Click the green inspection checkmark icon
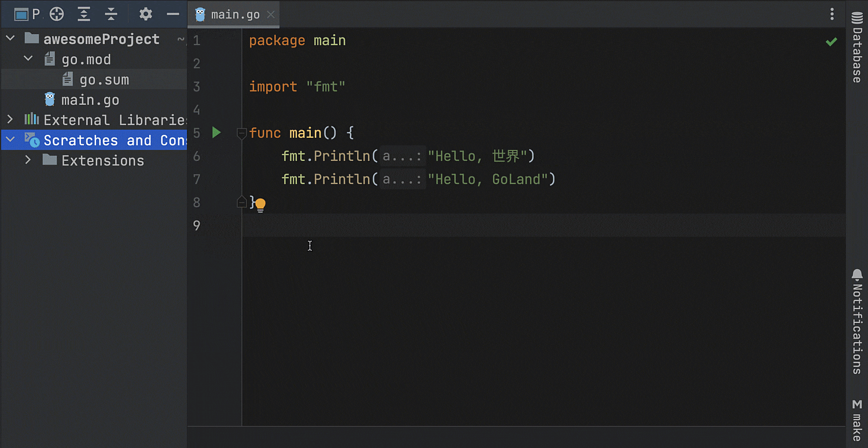This screenshot has width=868, height=448. pyautogui.click(x=831, y=42)
